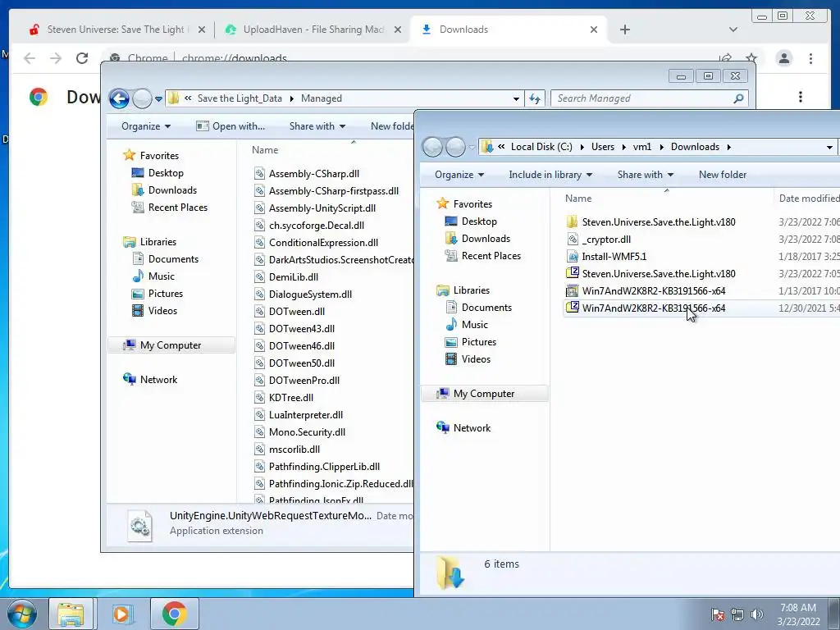Image resolution: width=840 pixels, height=630 pixels.
Task: Go back in the Managed explorer window
Action: 119,98
